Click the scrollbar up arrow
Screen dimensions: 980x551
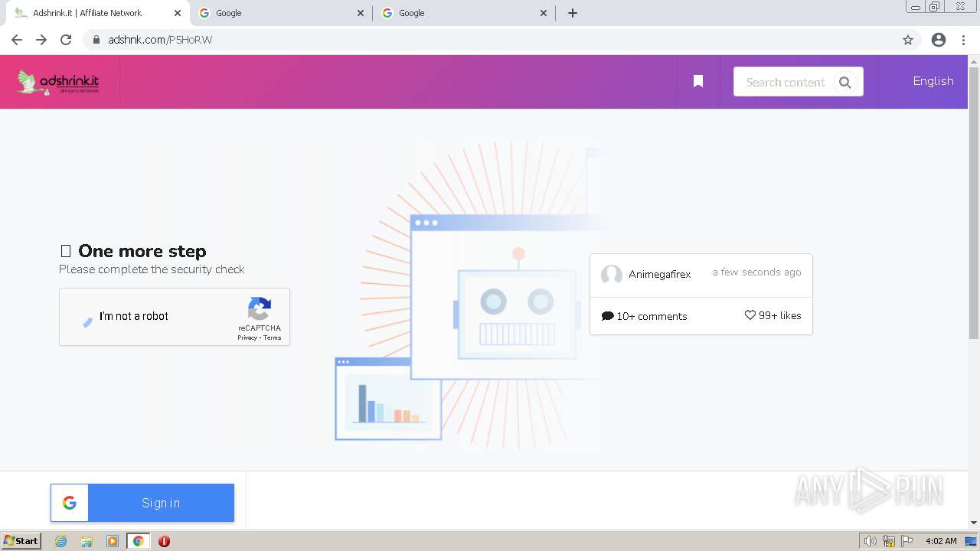pyautogui.click(x=974, y=60)
